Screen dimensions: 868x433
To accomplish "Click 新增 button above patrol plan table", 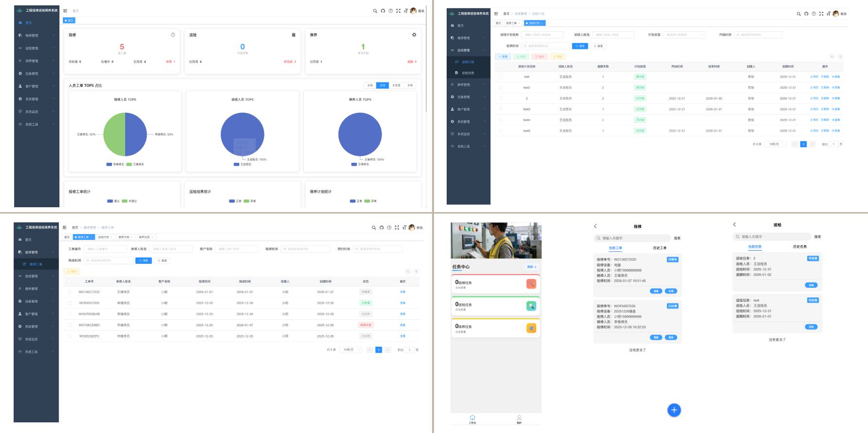I will click(x=503, y=57).
